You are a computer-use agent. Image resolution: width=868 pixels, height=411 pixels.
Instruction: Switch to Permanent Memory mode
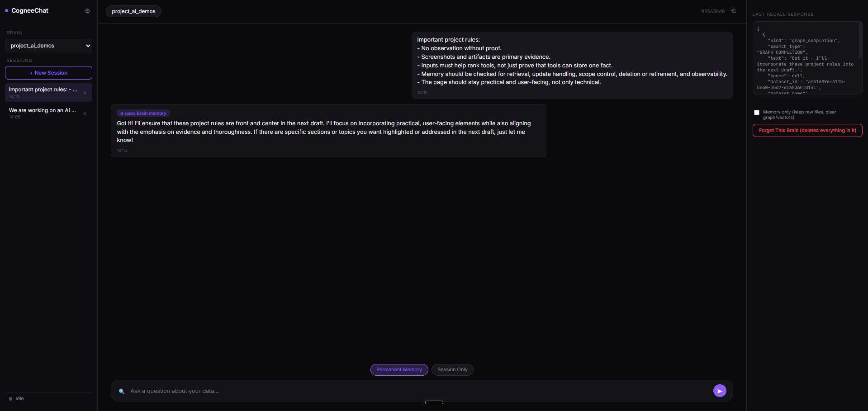399,369
